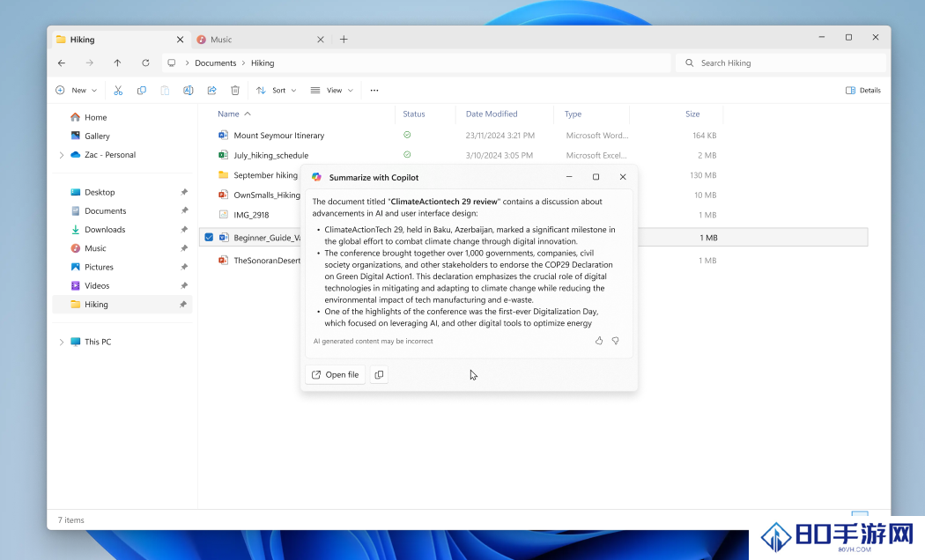
Task: Click the Search Hiking input field
Action: (x=781, y=63)
